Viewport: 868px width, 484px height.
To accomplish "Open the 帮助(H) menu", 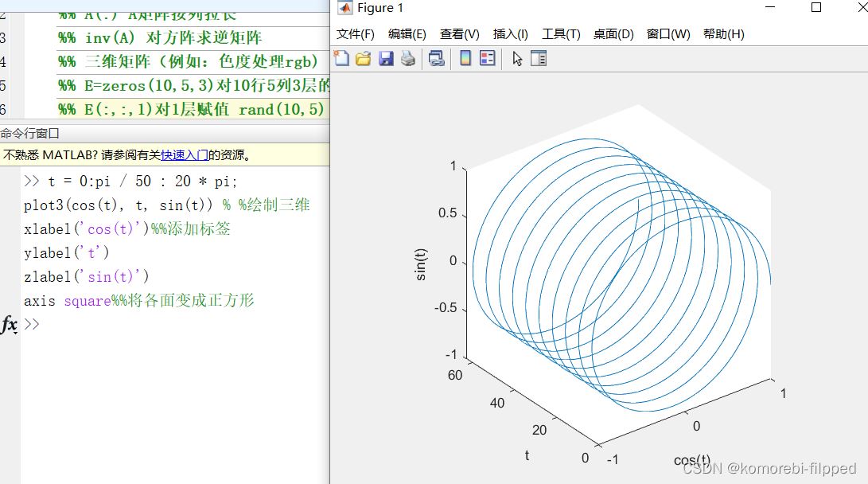I will (x=723, y=34).
